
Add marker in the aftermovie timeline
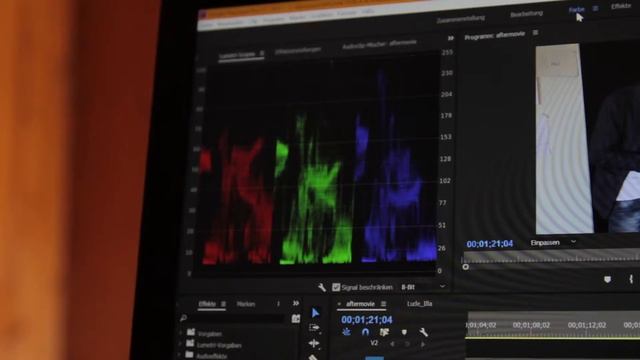coord(404,332)
